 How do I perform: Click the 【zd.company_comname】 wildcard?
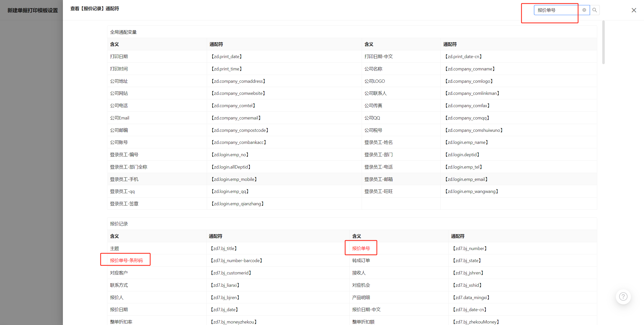coord(470,69)
